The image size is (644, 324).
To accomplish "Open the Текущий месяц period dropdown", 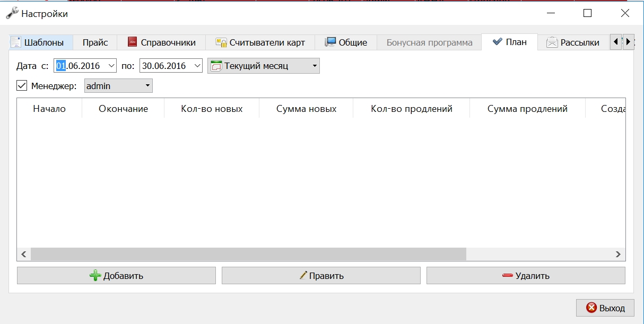I will (x=264, y=66).
